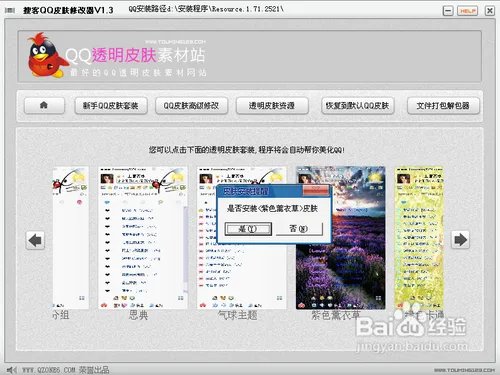Confirm install with 是(Y) button

(248, 229)
